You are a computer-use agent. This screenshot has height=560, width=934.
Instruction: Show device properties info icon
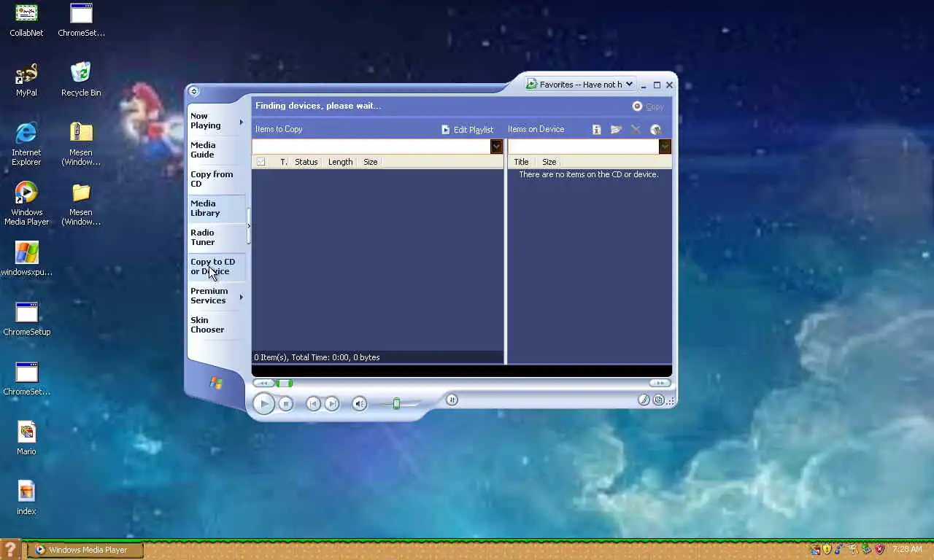pos(596,129)
